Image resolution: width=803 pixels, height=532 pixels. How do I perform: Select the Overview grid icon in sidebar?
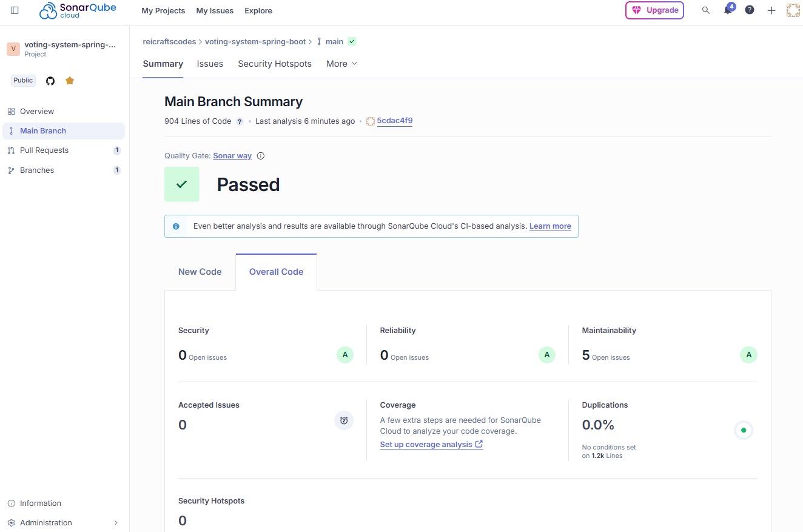[11, 111]
